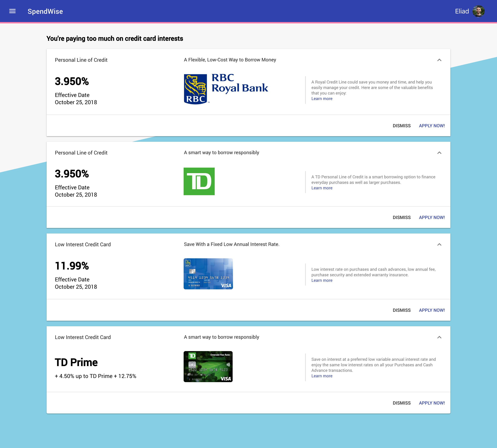Dismiss the TD Personal Line of Credit offer

click(401, 218)
